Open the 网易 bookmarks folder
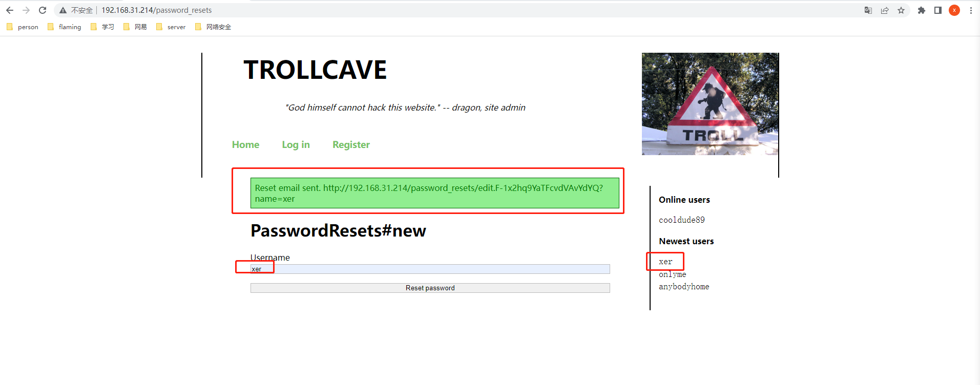This screenshot has width=980, height=385. [135, 27]
